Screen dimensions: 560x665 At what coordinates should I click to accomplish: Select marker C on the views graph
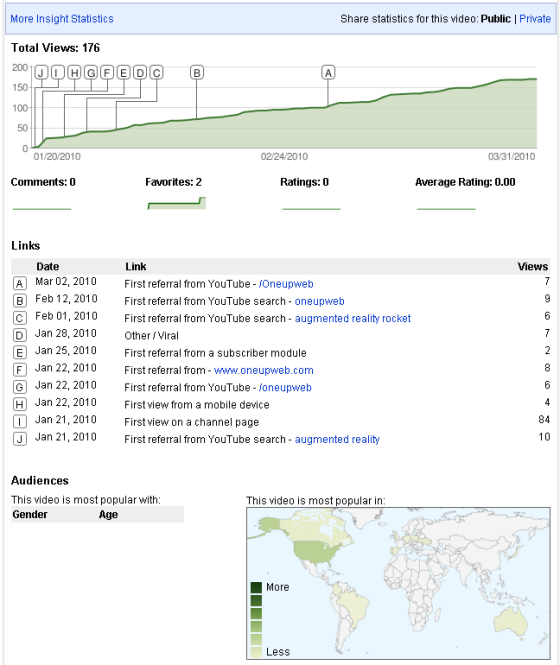pyautogui.click(x=157, y=73)
